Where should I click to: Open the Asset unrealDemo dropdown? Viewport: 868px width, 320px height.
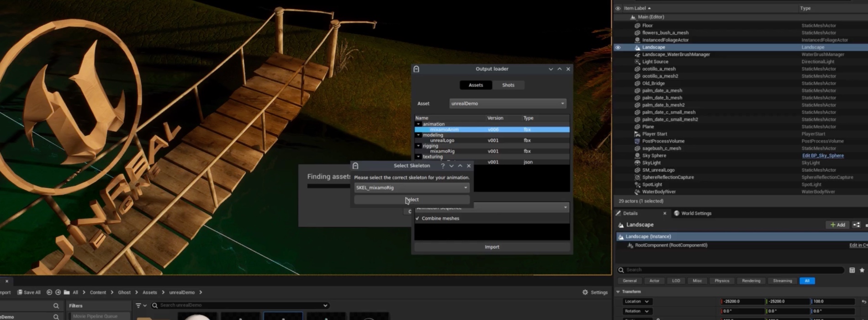(508, 104)
